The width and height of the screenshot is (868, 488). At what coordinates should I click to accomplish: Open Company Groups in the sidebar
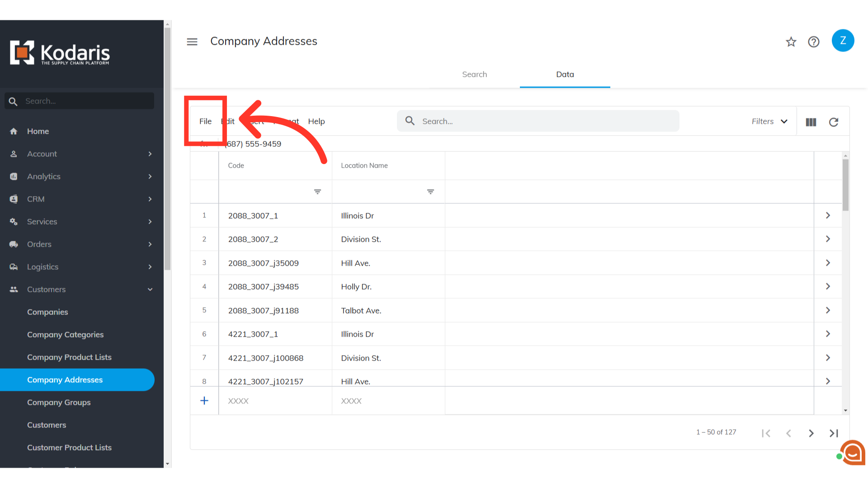pos(59,403)
